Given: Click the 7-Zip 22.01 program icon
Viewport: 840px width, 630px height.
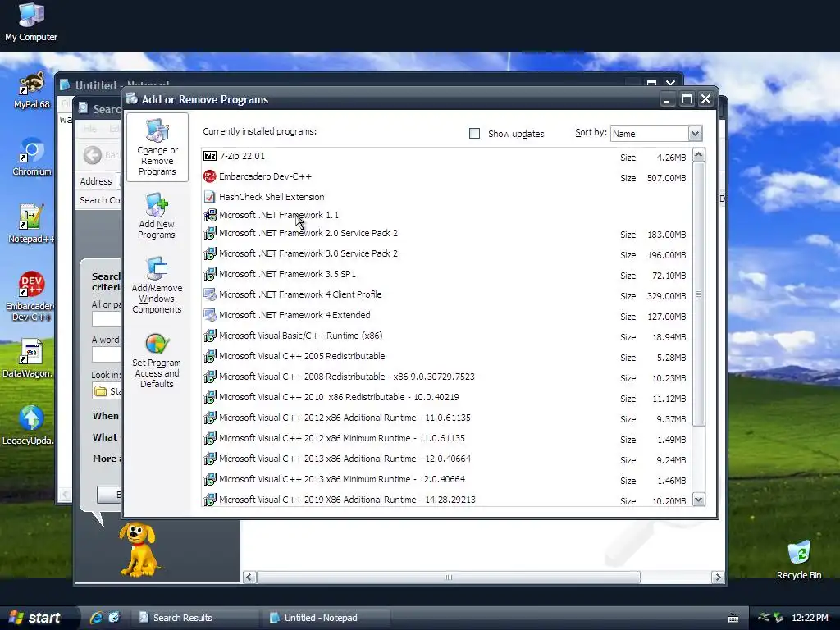Looking at the screenshot, I should (x=210, y=156).
